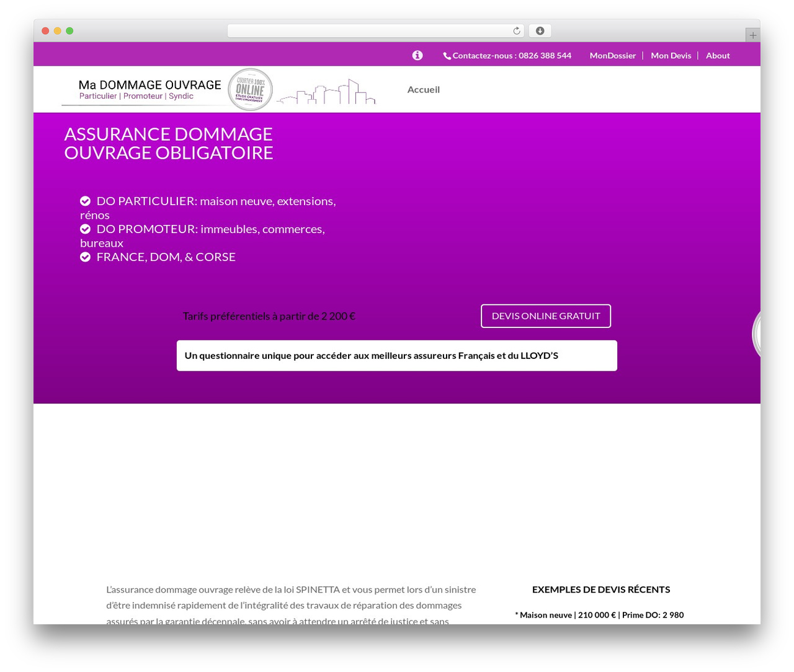This screenshot has width=794, height=672.
Task: Reload the page with browser refresh icon
Action: click(517, 31)
